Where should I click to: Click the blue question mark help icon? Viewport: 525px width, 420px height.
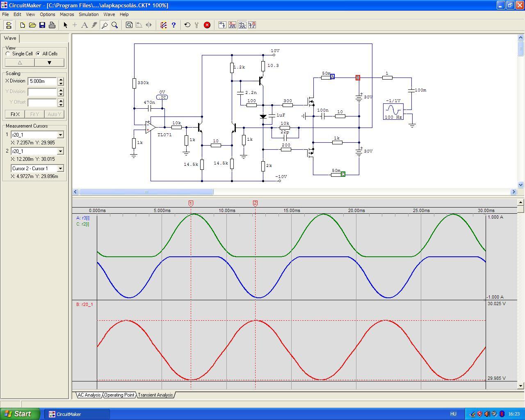pos(173,25)
